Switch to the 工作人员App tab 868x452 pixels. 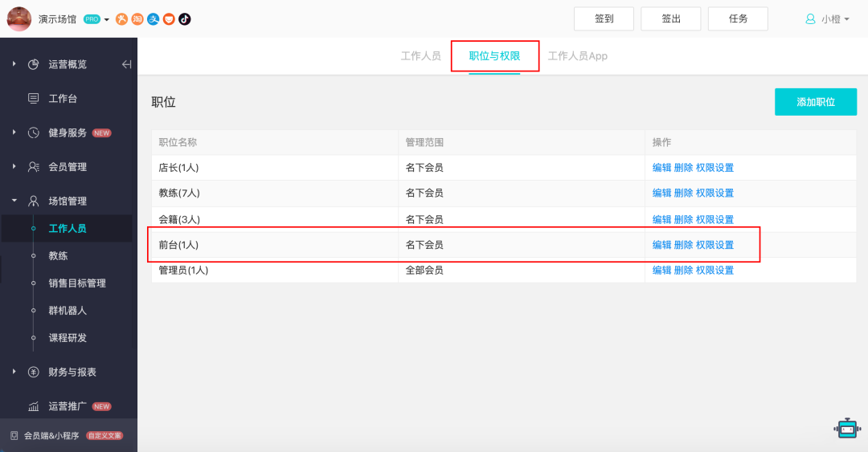click(x=577, y=56)
